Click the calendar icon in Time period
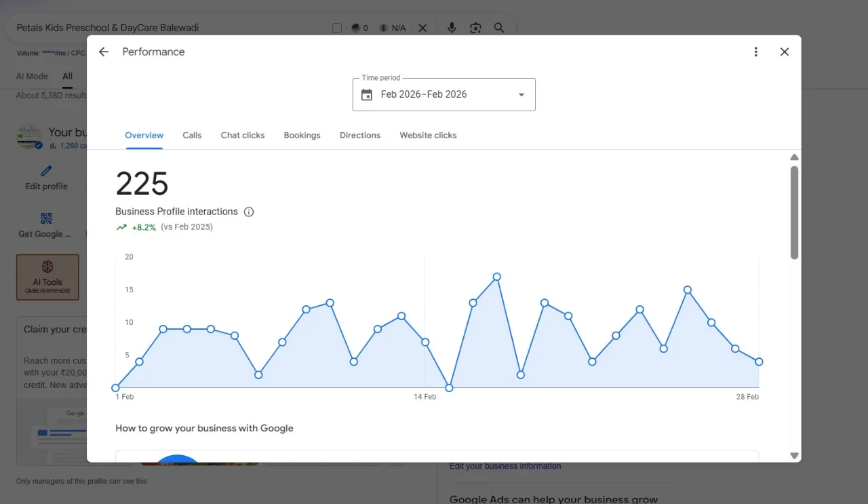The width and height of the screenshot is (868, 504). click(367, 94)
